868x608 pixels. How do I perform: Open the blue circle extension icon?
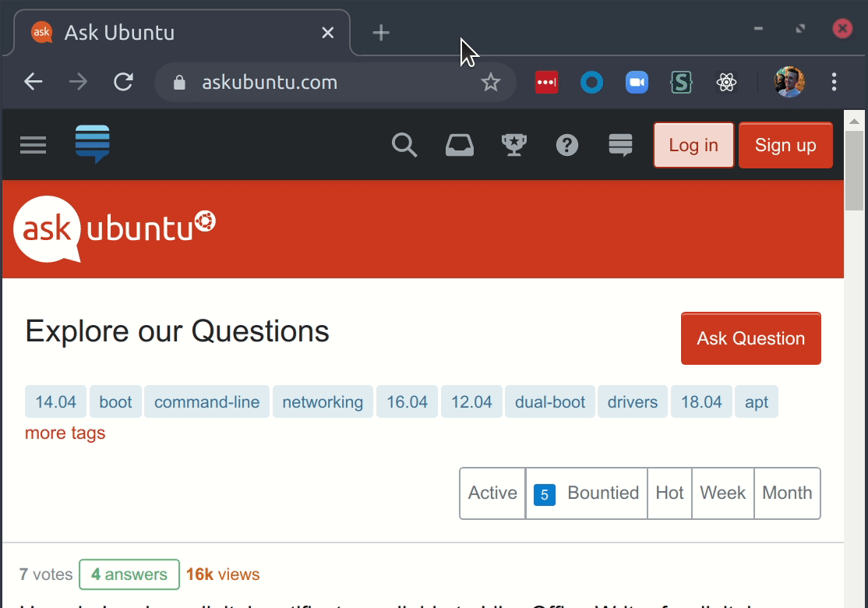pyautogui.click(x=591, y=83)
